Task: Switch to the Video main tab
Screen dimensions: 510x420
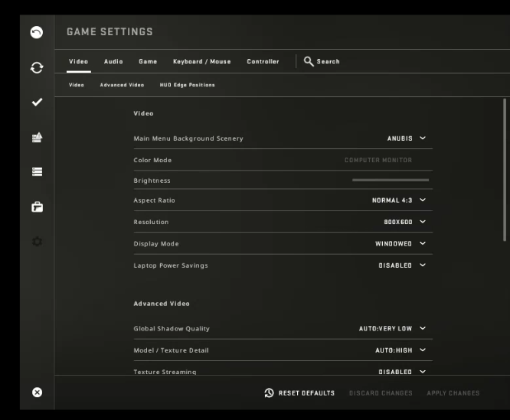Action: point(78,61)
